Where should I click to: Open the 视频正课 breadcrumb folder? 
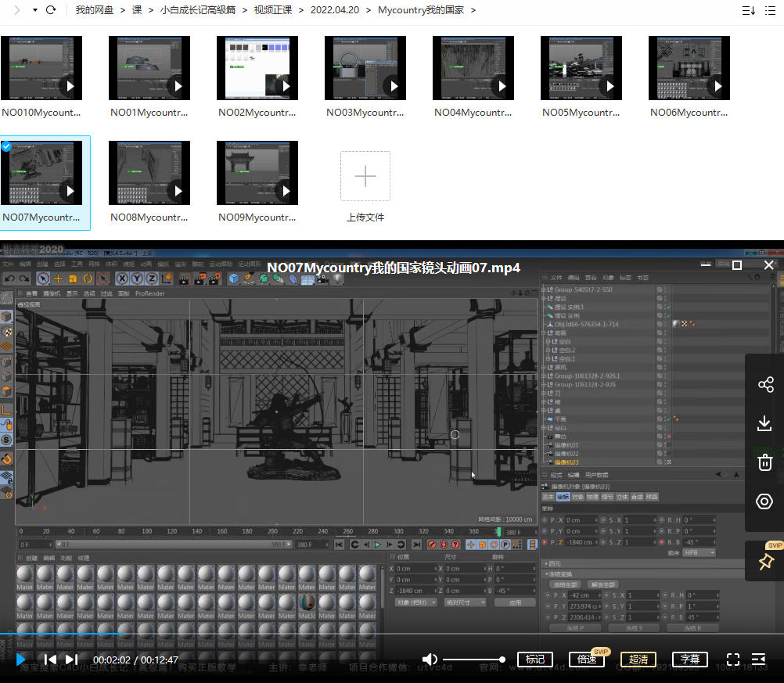point(273,10)
